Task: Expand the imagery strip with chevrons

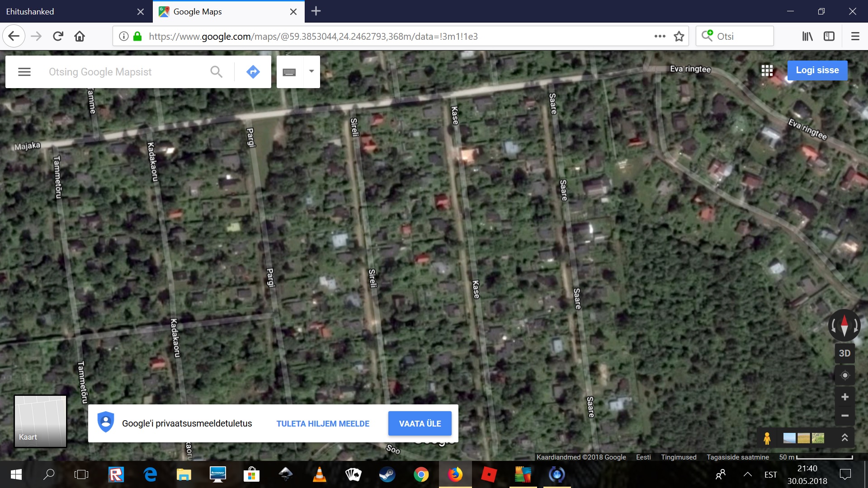Action: [844, 437]
